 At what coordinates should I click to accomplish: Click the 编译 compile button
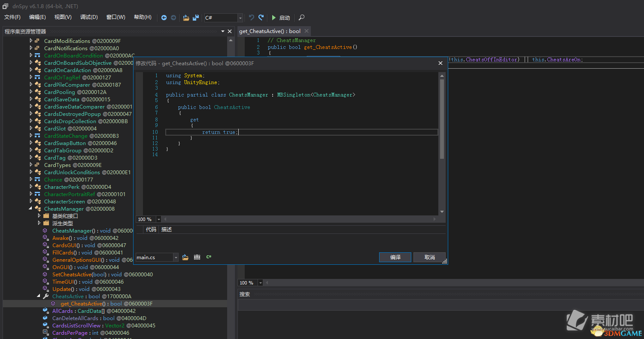click(x=395, y=257)
